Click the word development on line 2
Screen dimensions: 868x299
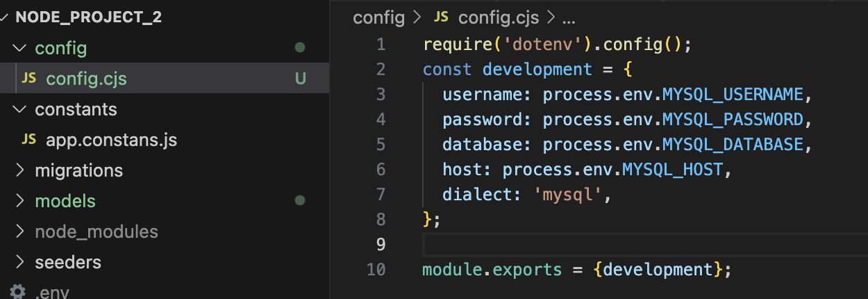pos(537,70)
